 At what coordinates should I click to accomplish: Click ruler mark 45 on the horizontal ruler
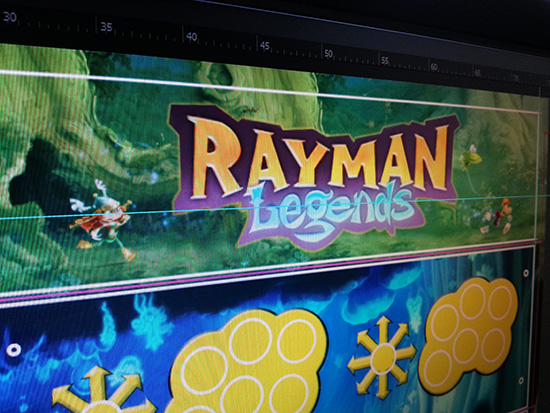[265, 46]
